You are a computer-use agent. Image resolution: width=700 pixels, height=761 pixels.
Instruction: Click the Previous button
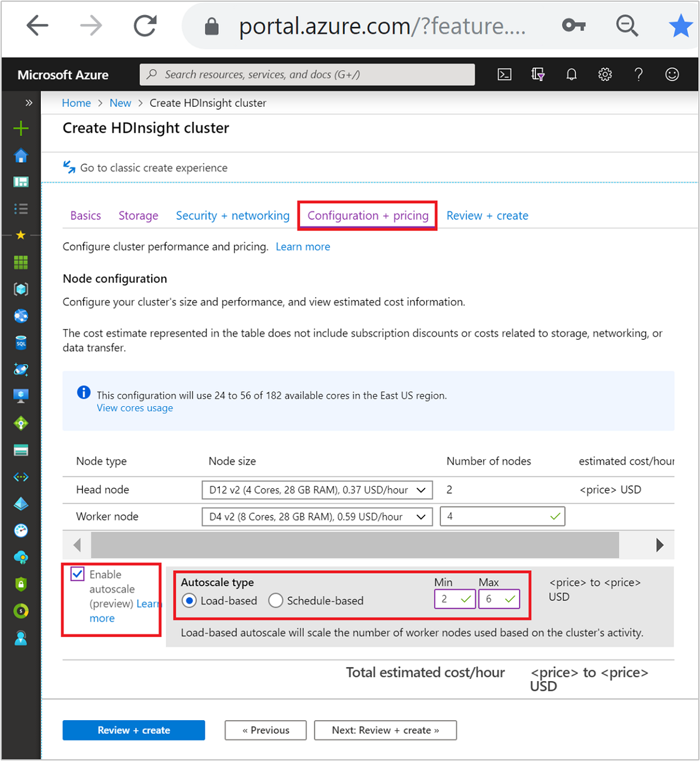coord(266,730)
